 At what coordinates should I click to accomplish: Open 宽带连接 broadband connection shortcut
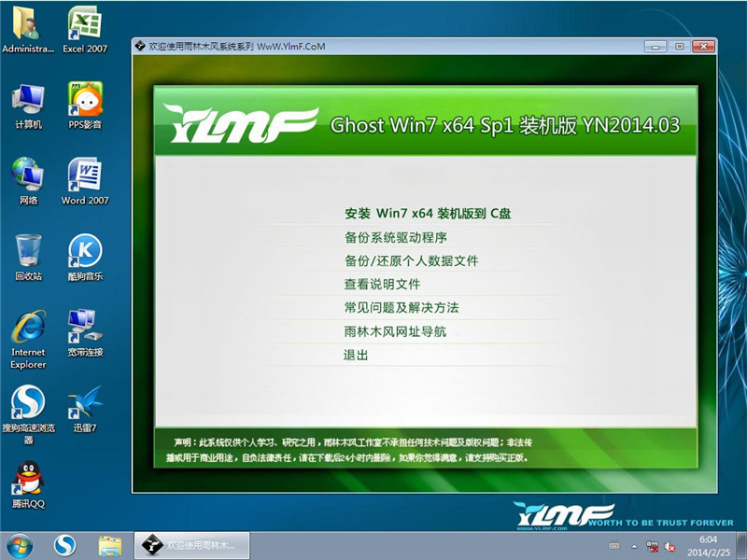(85, 332)
